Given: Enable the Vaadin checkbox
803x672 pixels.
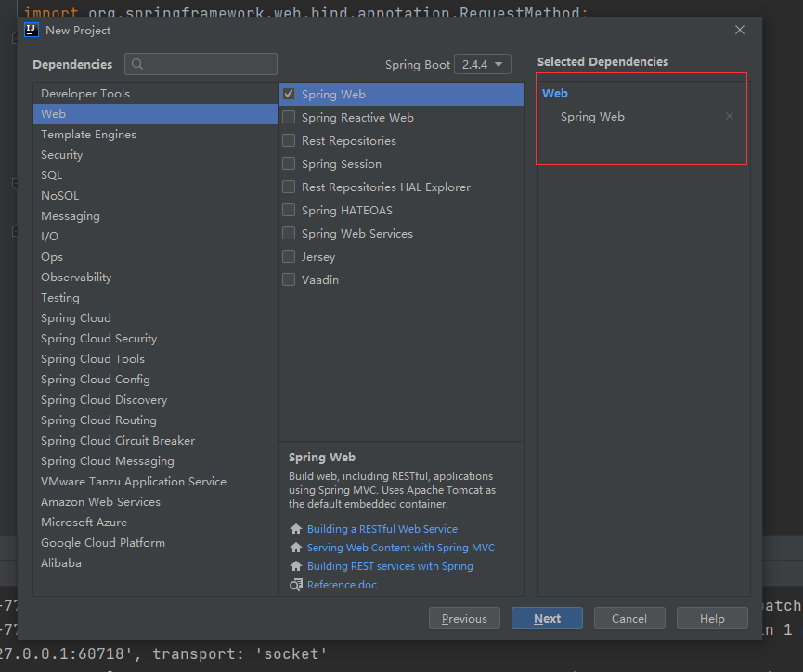Looking at the screenshot, I should [x=289, y=279].
